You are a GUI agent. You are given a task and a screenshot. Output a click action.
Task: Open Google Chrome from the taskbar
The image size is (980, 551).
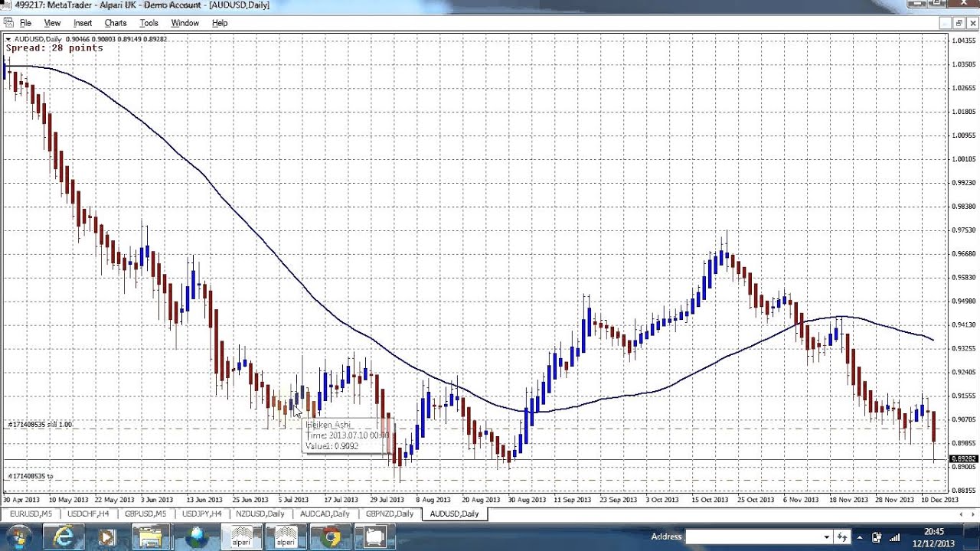coord(331,537)
